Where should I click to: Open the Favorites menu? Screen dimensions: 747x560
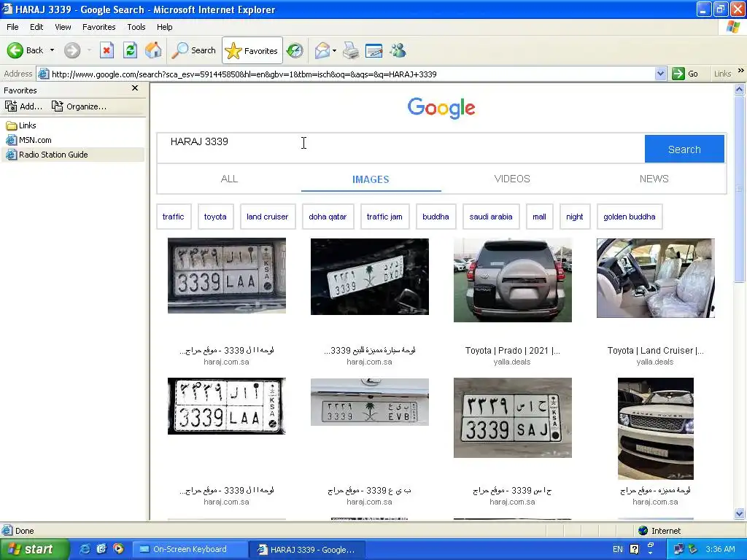point(98,27)
